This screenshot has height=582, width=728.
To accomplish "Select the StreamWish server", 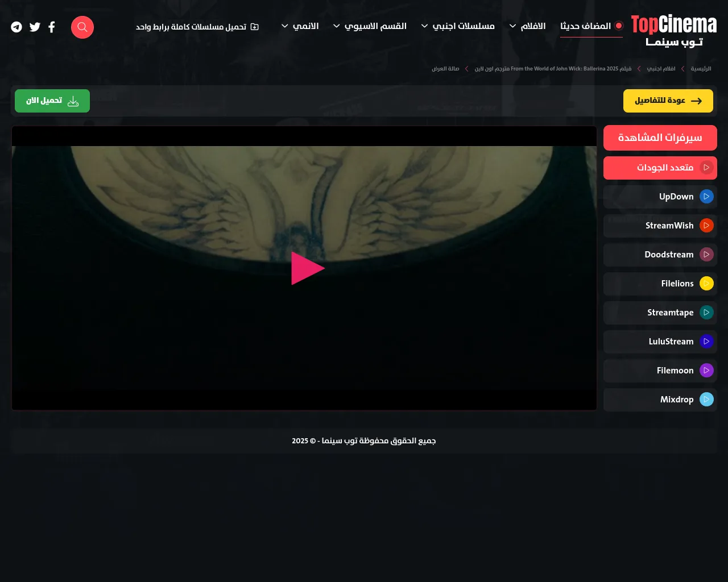I will [x=660, y=226].
